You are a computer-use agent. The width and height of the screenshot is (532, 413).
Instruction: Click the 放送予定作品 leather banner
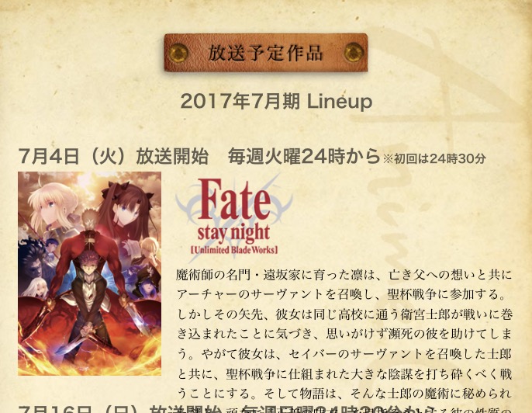pos(266,53)
